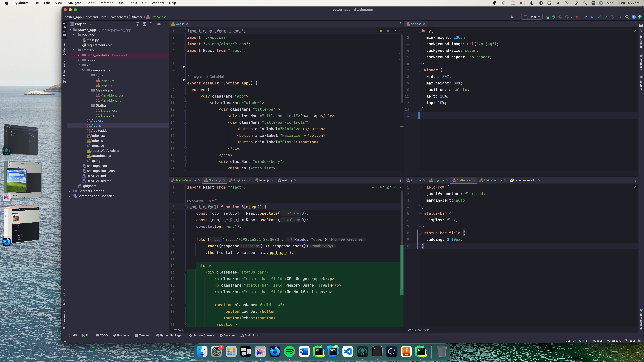Open Visual Studio Code in Dock
The height and width of the screenshot is (362, 644).
coord(348,352)
